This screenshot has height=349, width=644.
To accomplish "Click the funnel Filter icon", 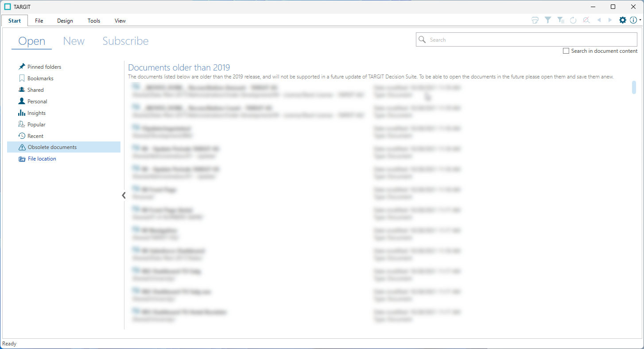I will pos(548,20).
